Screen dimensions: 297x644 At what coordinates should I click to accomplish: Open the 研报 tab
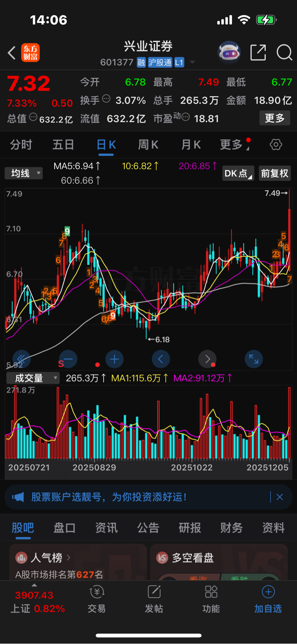(190, 527)
